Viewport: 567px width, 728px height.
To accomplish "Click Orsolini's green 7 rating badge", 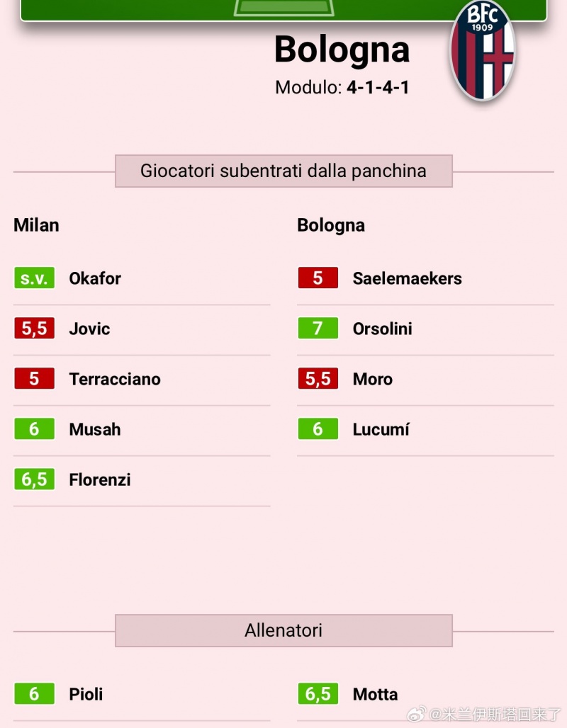I will click(x=318, y=329).
